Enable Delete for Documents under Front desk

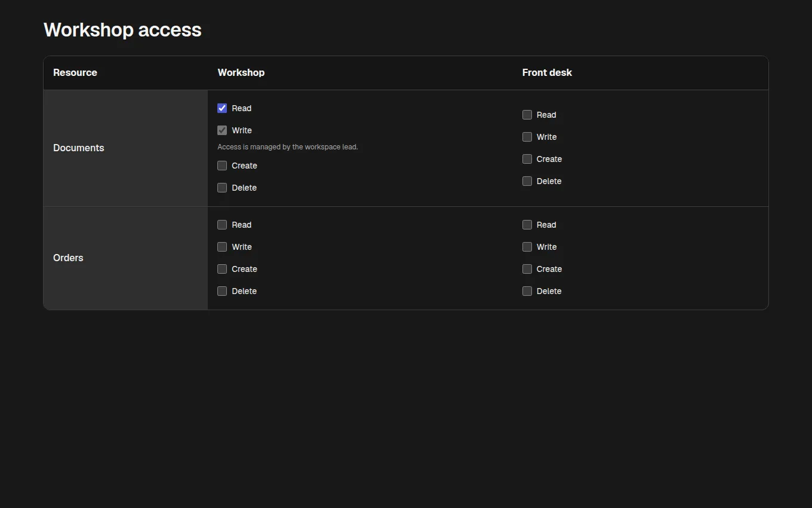click(x=527, y=181)
